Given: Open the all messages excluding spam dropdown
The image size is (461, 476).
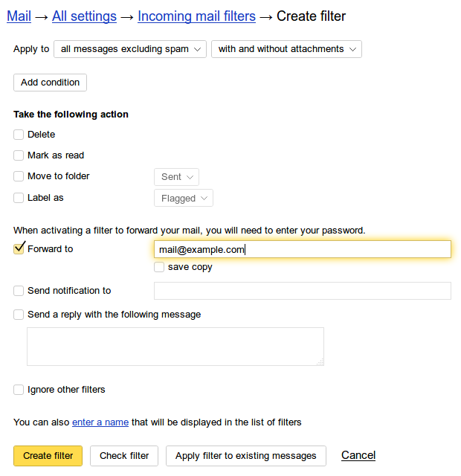Looking at the screenshot, I should [130, 49].
